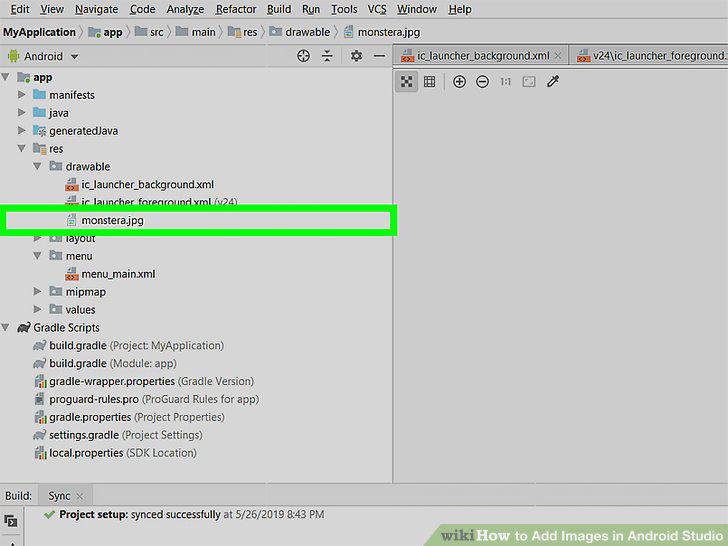
Task: Select build.gradle (Project: MyApplication)
Action: click(x=129, y=345)
